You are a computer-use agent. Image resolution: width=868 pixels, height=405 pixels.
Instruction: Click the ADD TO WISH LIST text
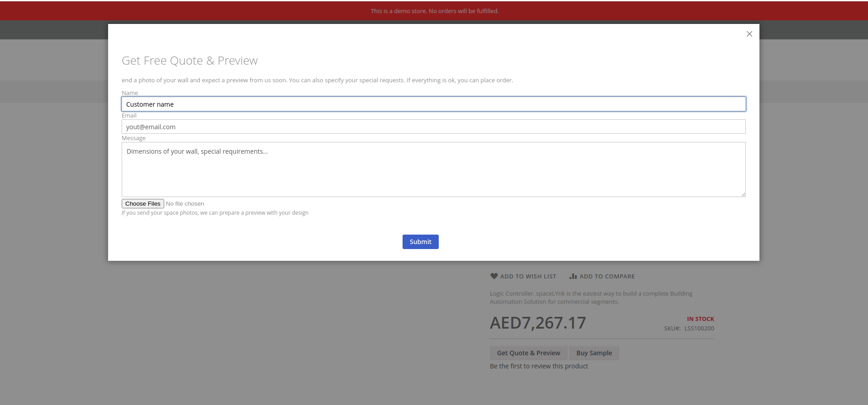[528, 277]
